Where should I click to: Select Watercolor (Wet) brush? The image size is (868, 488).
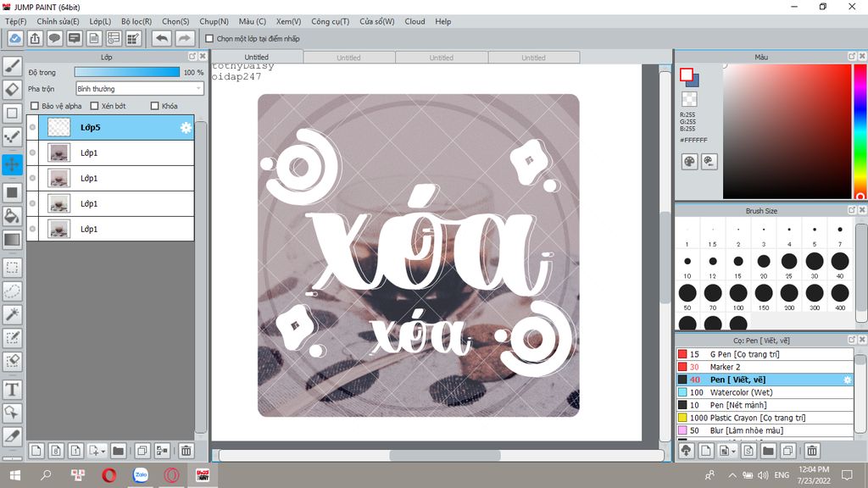pos(765,392)
